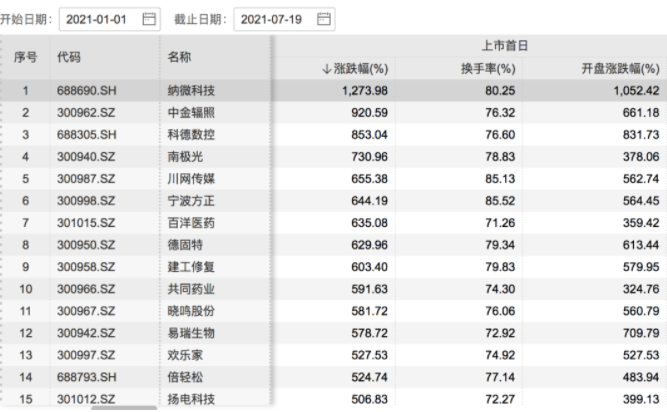This screenshot has height=412, width=667.
Task: Select turnover value 80.25
Action: [x=500, y=91]
